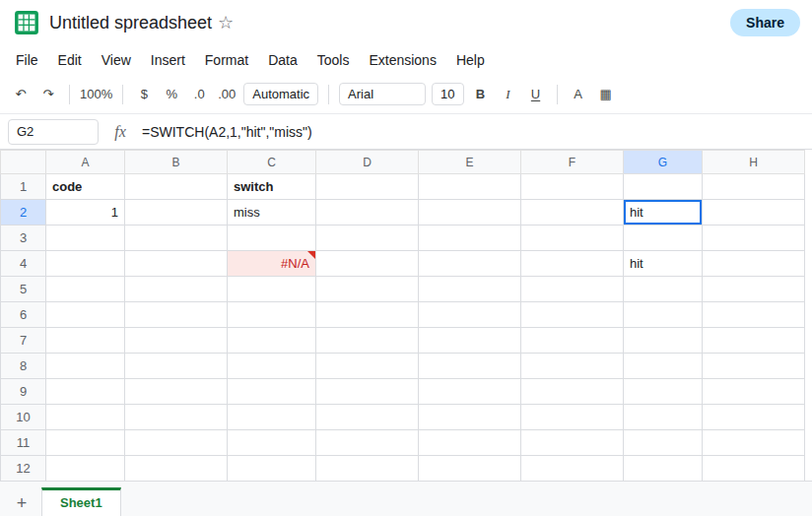Select the #N/A error cell C4
812x516 pixels.
pos(271,264)
